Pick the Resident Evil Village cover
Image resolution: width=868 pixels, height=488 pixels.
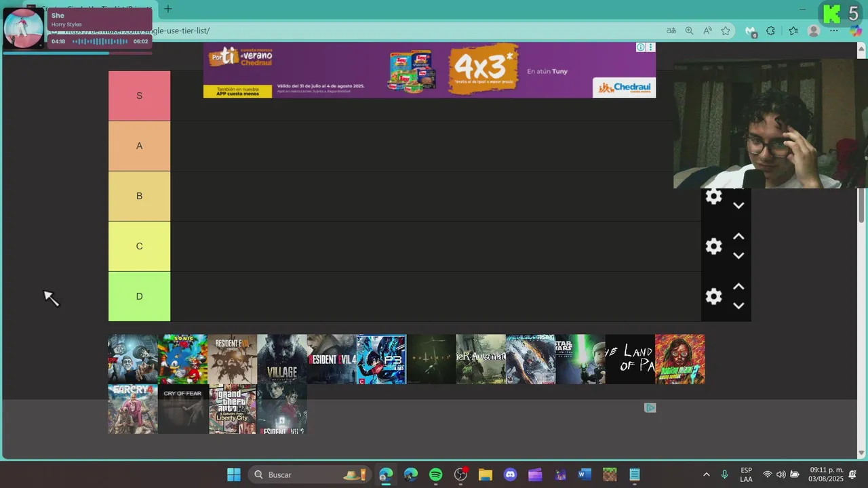pyautogui.click(x=282, y=359)
